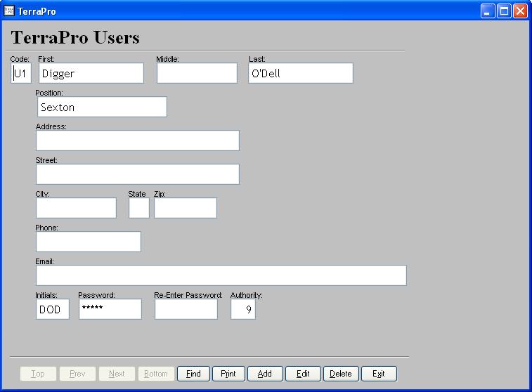Click the Street input field
The image size is (532, 392).
[x=138, y=174]
